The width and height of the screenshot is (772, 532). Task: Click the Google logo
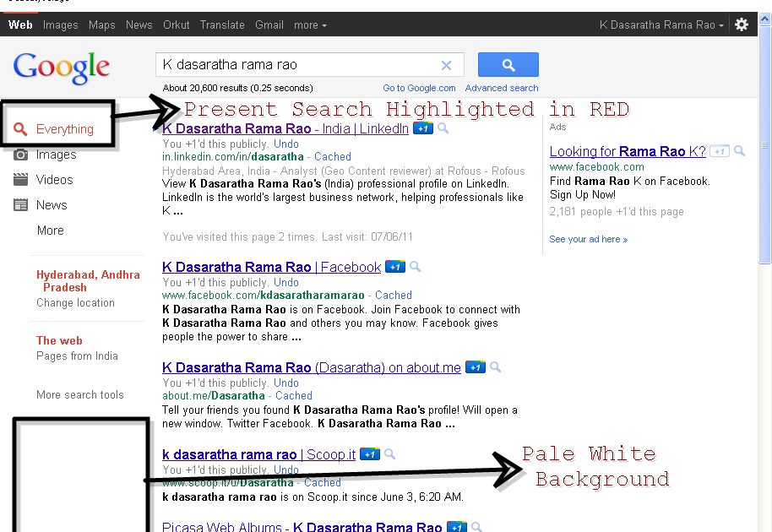[62, 68]
